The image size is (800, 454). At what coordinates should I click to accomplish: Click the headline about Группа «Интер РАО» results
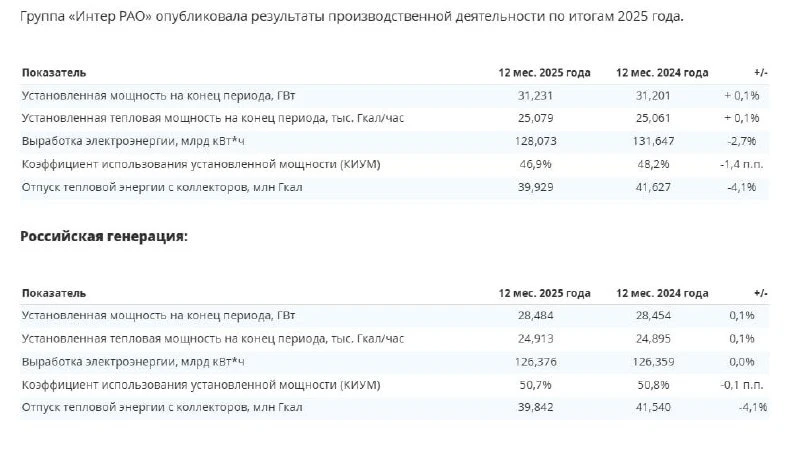(x=352, y=17)
